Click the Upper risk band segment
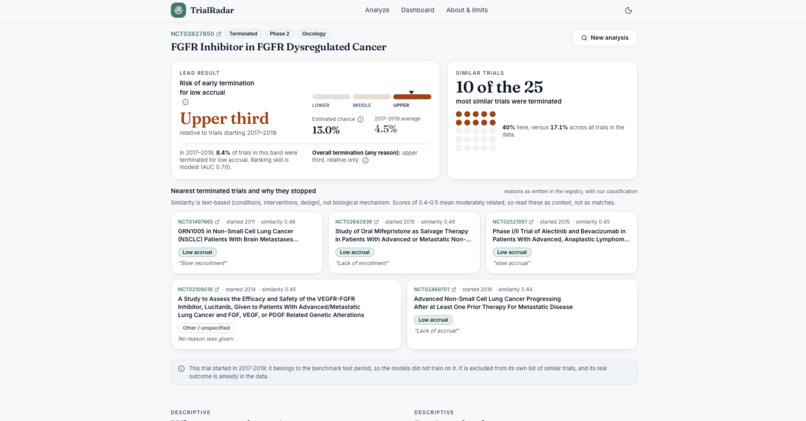The image size is (806, 421). tap(412, 97)
